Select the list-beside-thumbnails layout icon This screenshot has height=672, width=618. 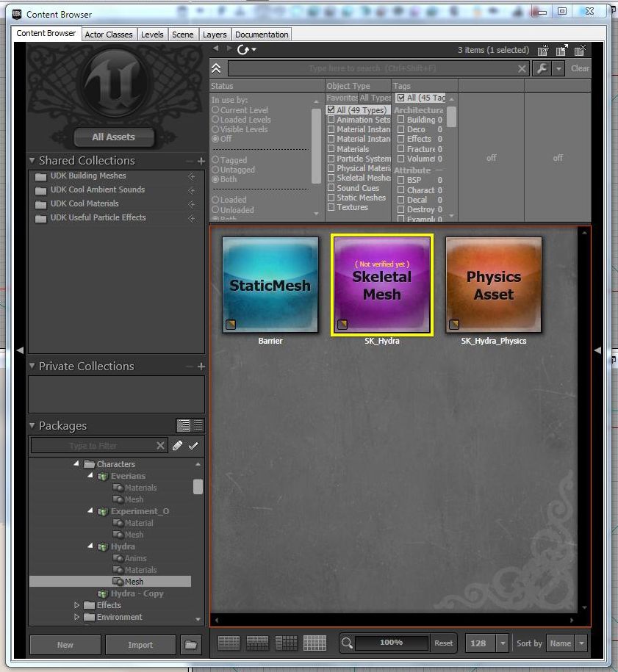[286, 643]
